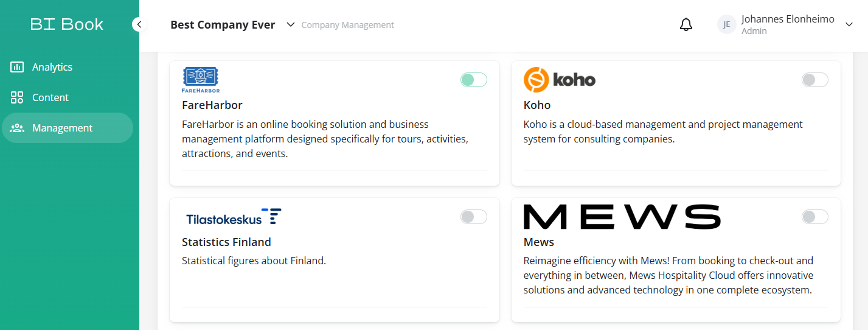Click the Tilastokeskus logo
The width and height of the screenshot is (868, 330).
click(x=234, y=217)
